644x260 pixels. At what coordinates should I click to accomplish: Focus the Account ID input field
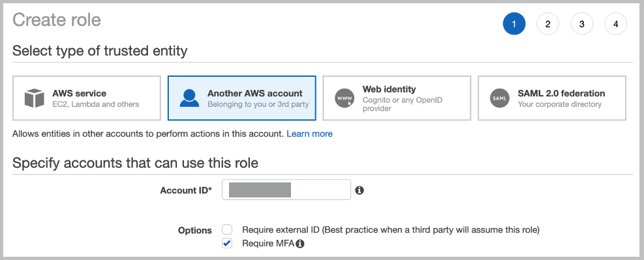tap(286, 190)
